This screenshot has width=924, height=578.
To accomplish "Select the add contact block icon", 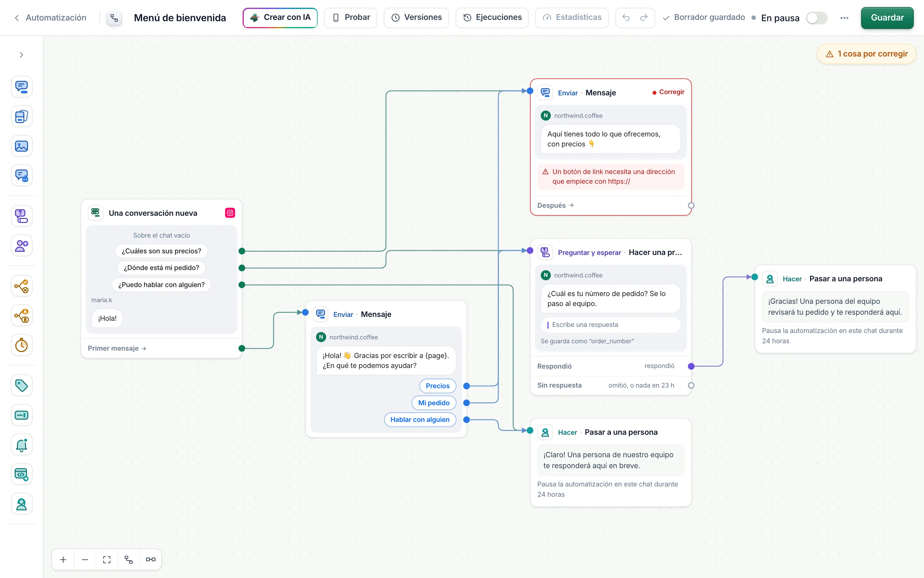I will click(x=21, y=245).
